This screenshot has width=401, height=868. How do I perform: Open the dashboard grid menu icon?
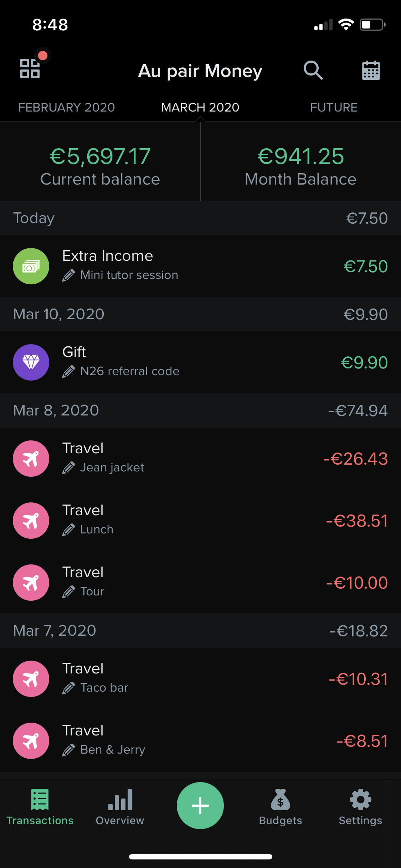pyautogui.click(x=30, y=68)
